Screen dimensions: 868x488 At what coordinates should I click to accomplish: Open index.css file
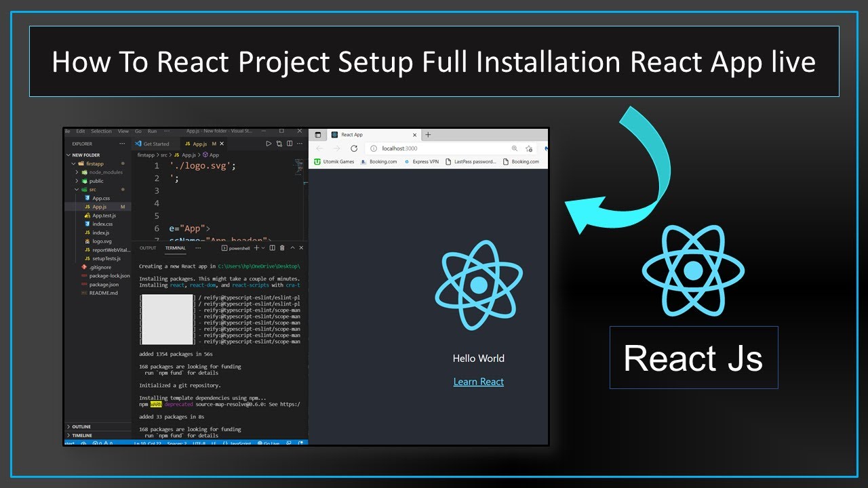(98, 224)
